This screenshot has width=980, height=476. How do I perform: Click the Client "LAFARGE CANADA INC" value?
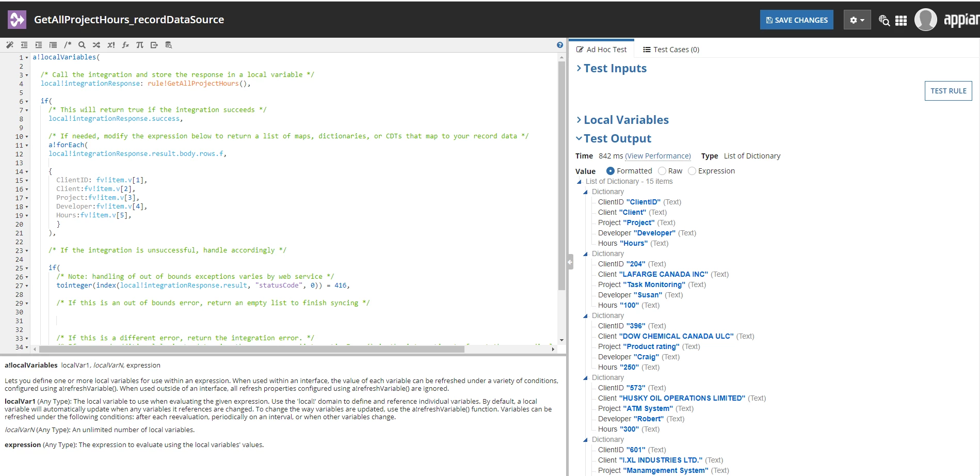click(663, 274)
